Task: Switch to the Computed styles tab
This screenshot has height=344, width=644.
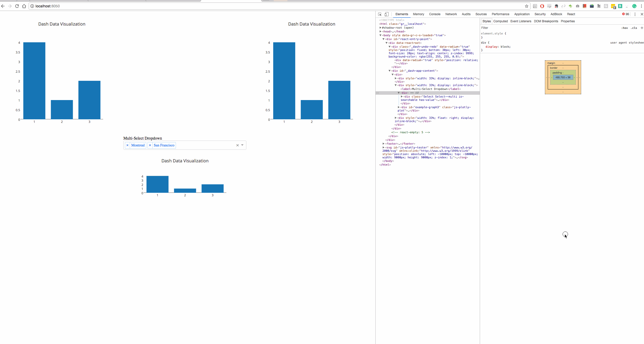Action: (x=501, y=21)
